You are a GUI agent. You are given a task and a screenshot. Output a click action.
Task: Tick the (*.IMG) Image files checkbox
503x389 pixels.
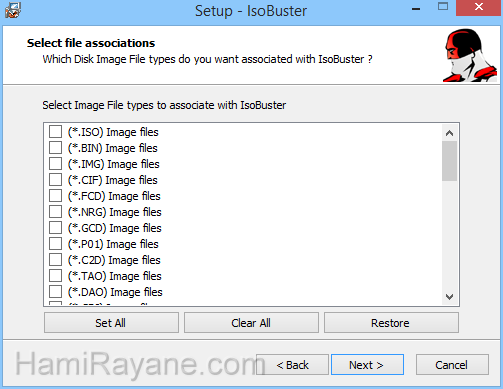(x=55, y=164)
